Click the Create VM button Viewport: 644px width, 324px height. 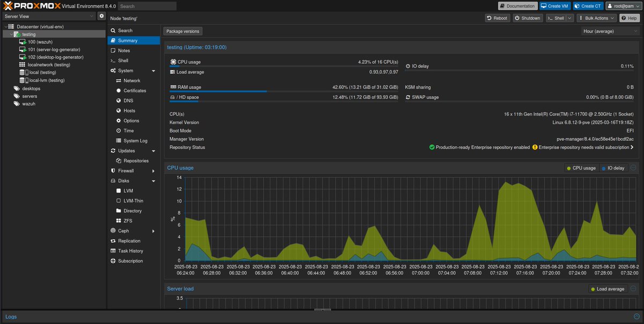click(x=555, y=6)
